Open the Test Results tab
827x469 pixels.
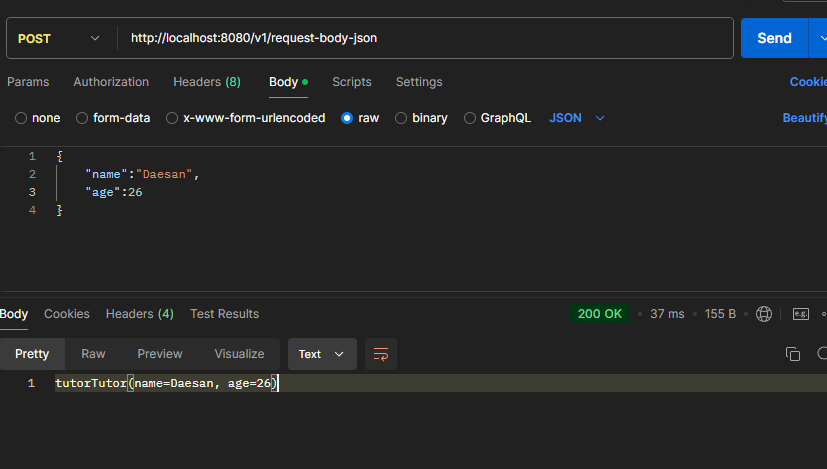tap(224, 314)
